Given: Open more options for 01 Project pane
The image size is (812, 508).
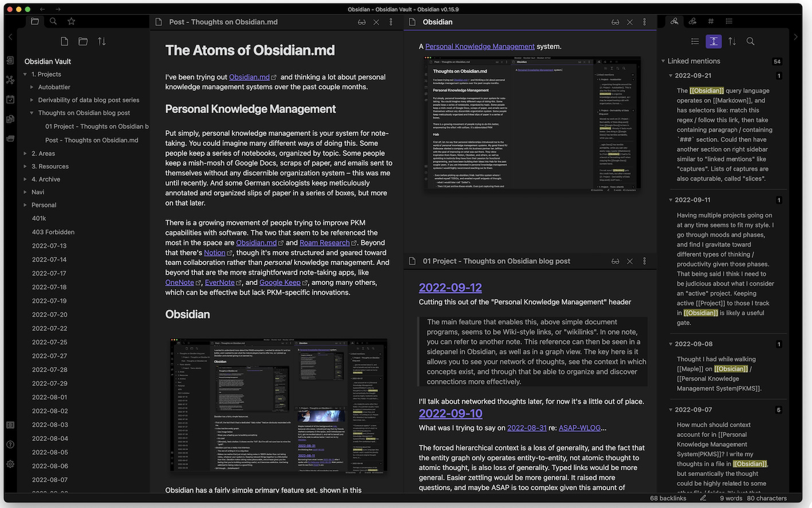Looking at the screenshot, I should pyautogui.click(x=645, y=261).
